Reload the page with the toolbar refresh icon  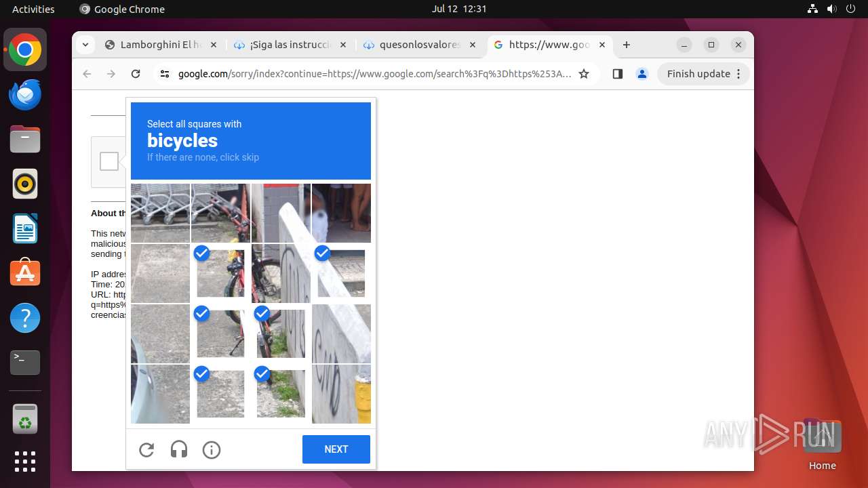(x=136, y=74)
